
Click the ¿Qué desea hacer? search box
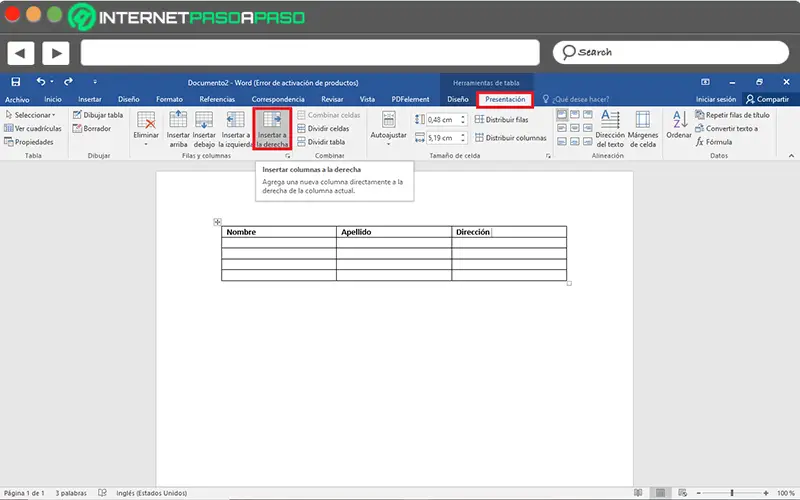click(576, 99)
